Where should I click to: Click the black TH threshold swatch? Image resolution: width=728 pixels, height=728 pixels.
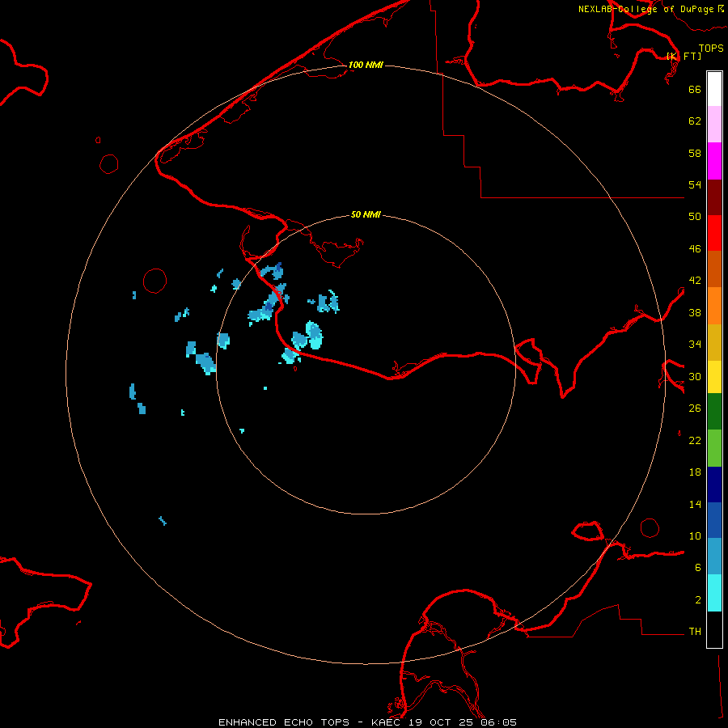[714, 629]
